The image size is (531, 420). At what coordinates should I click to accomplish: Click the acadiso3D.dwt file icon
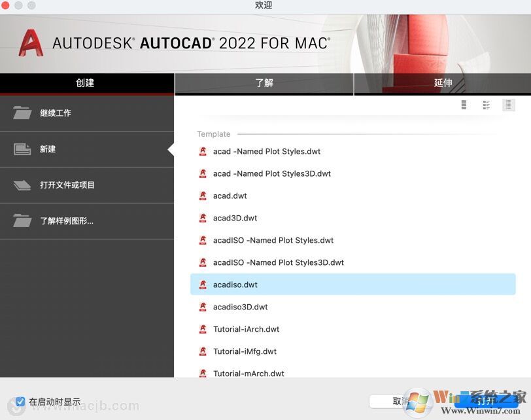coord(203,307)
